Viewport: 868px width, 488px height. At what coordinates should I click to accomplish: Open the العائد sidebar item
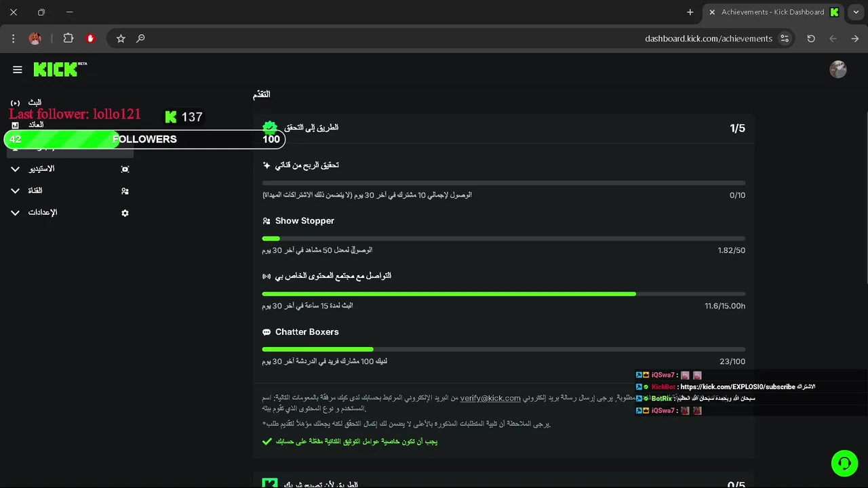tap(36, 125)
